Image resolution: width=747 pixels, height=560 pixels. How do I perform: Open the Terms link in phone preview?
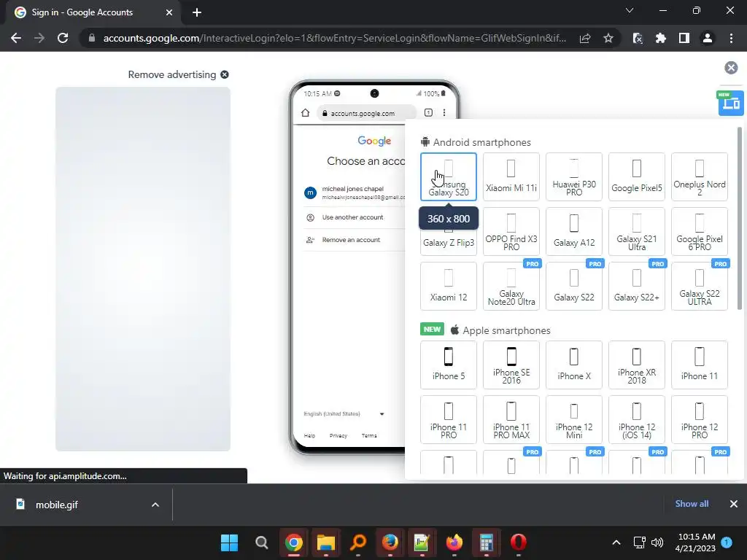coord(369,436)
